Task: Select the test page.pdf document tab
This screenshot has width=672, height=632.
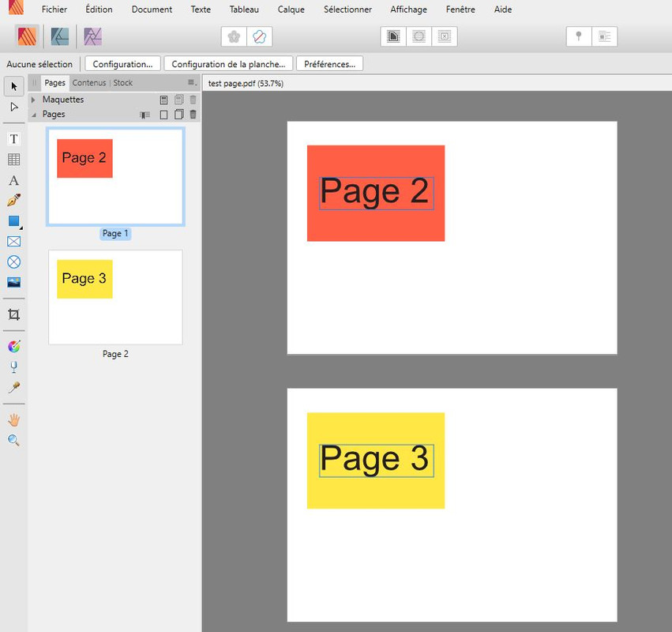Action: [246, 83]
